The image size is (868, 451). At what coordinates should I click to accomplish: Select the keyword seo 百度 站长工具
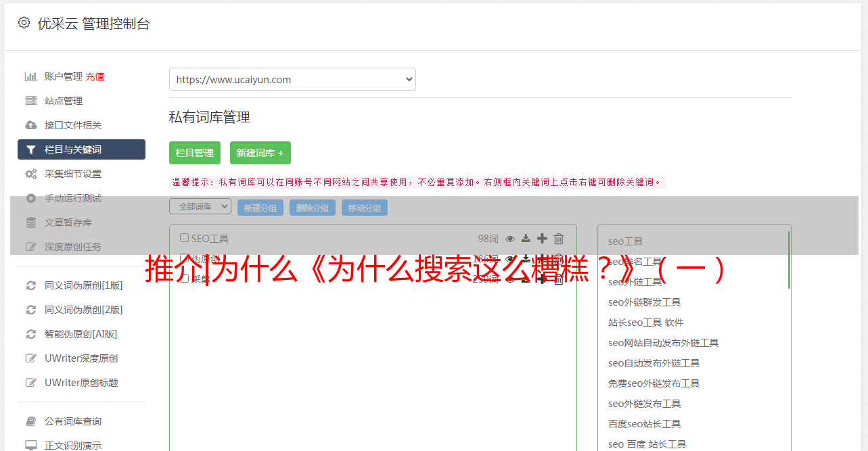tap(647, 444)
